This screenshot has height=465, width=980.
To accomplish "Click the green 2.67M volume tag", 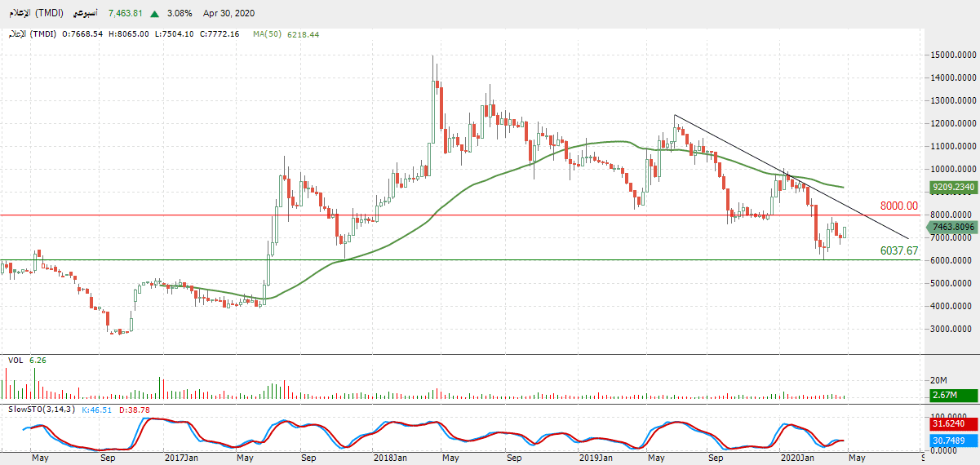I will click(x=952, y=396).
